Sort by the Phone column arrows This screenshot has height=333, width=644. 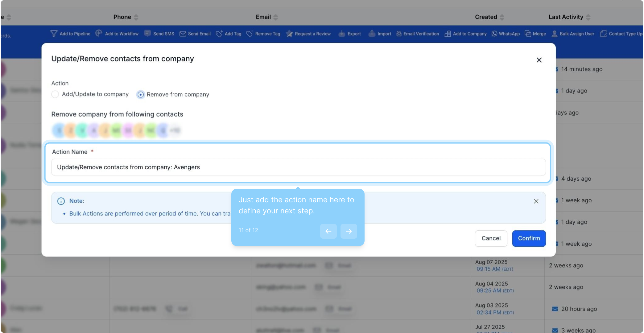pos(136,17)
